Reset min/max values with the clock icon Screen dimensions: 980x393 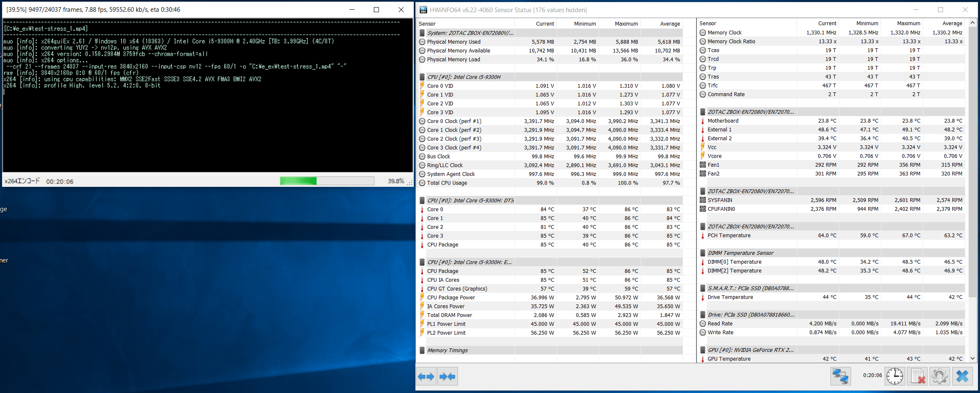894,376
